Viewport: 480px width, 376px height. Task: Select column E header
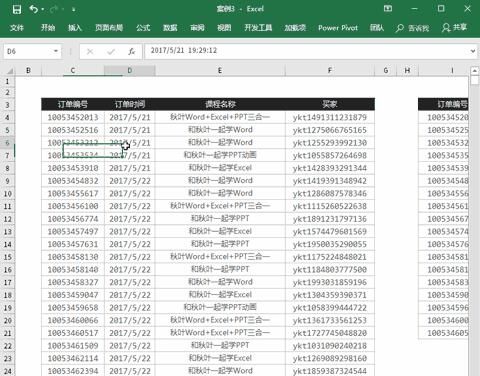coord(220,70)
